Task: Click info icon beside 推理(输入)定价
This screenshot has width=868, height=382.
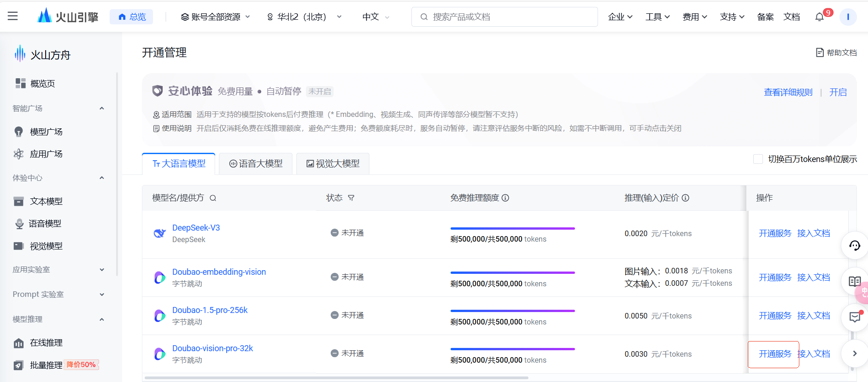Action: point(686,198)
